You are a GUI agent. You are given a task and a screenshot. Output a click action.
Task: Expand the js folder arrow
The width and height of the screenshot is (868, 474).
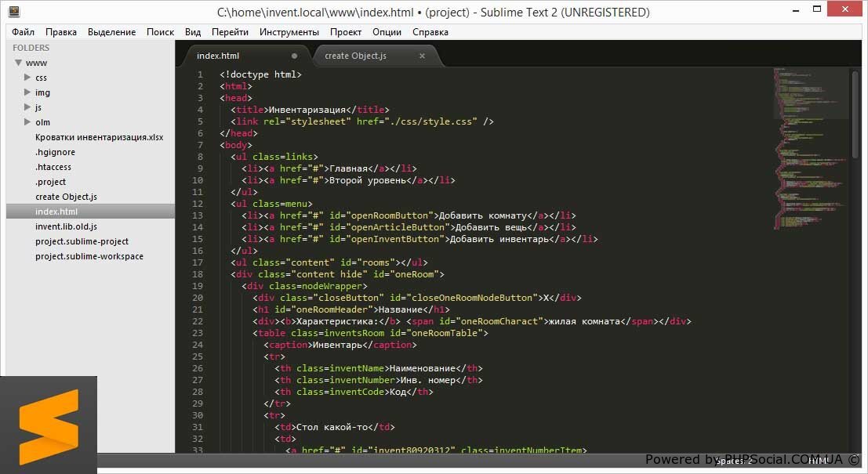point(27,107)
